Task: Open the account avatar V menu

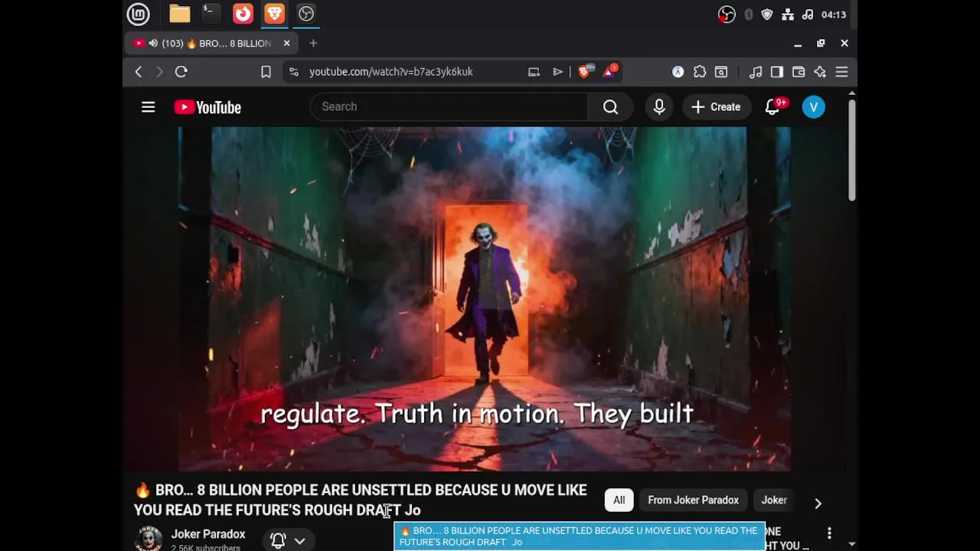Action: pyautogui.click(x=813, y=107)
